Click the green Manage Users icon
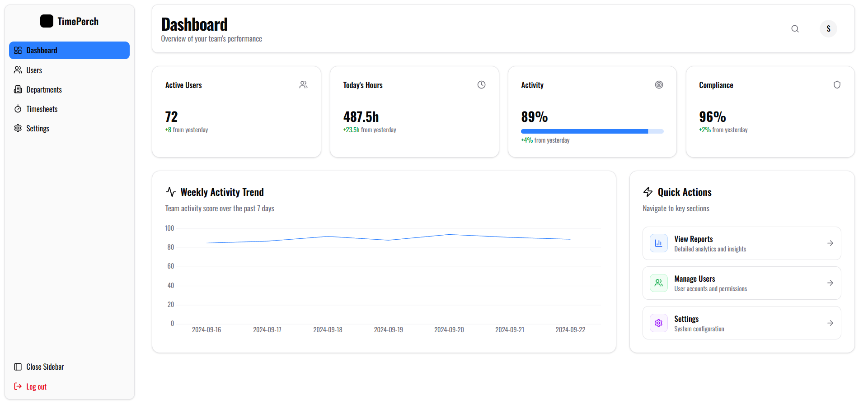This screenshot has width=868, height=404. coord(658,283)
